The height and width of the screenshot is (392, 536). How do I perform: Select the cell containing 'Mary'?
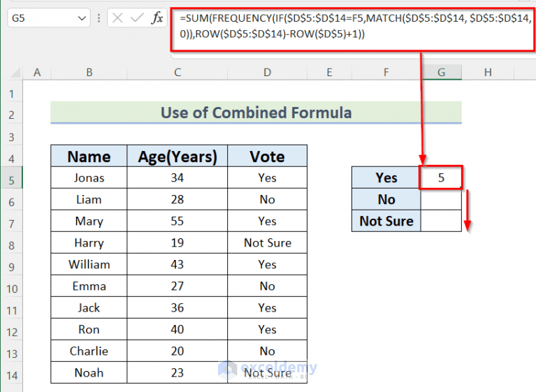tap(89, 221)
